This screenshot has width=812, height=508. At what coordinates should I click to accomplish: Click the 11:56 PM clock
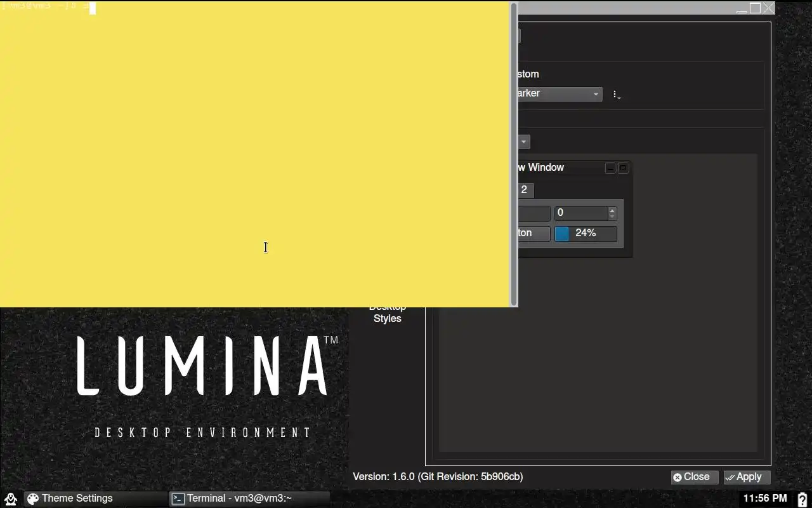click(x=765, y=498)
